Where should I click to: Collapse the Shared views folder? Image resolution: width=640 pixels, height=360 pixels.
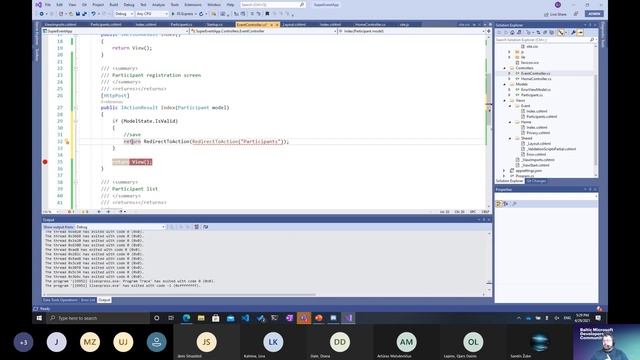[x=510, y=138]
